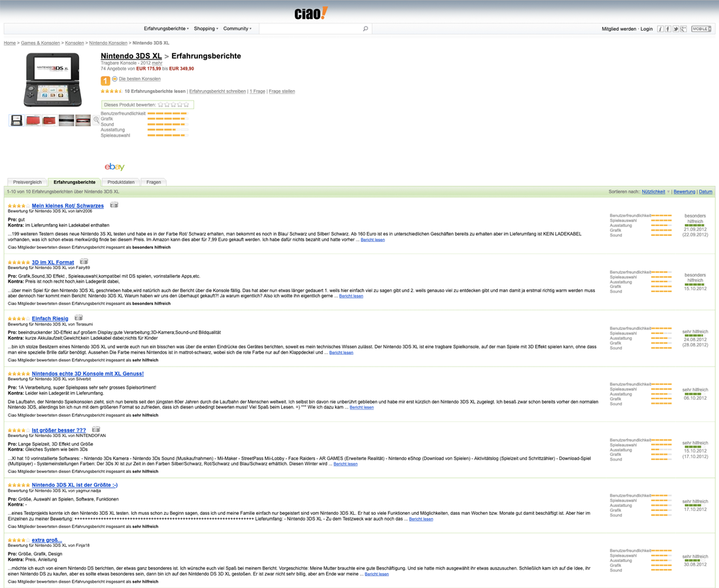This screenshot has width=719, height=588.
Task: Expand product details via 'mehr'
Action: click(158, 63)
